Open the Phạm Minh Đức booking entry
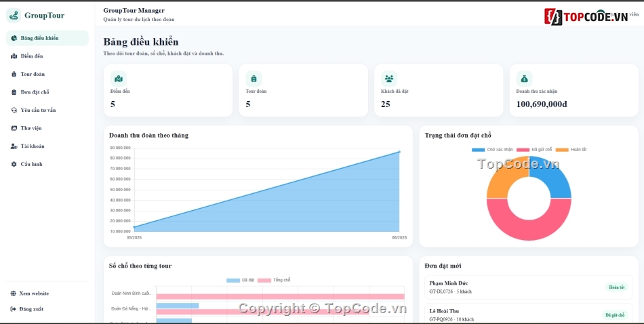 [x=529, y=287]
